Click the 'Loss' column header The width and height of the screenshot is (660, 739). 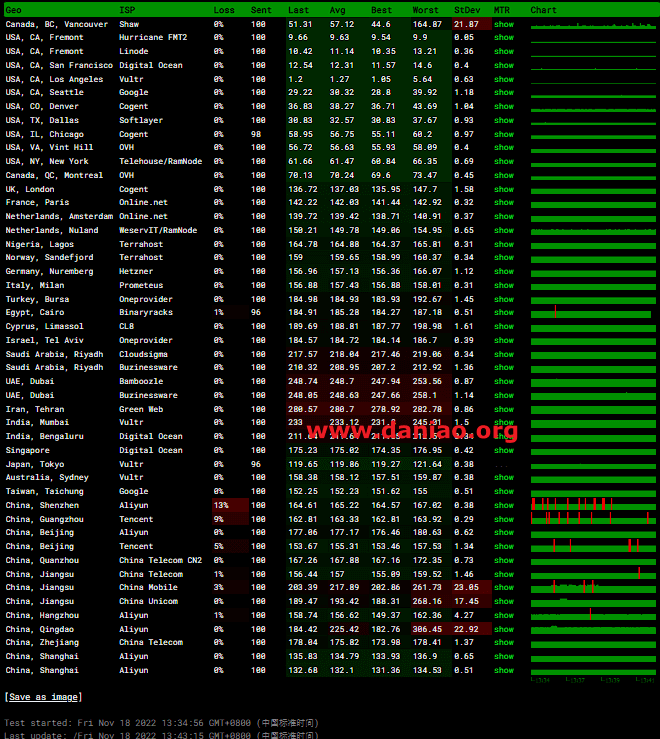[x=224, y=10]
